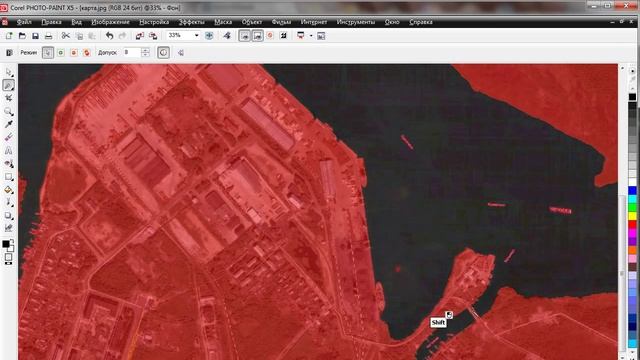This screenshot has width=640, height=360.
Task: Click the icon left of the marquee toggles
Action: (x=227, y=36)
